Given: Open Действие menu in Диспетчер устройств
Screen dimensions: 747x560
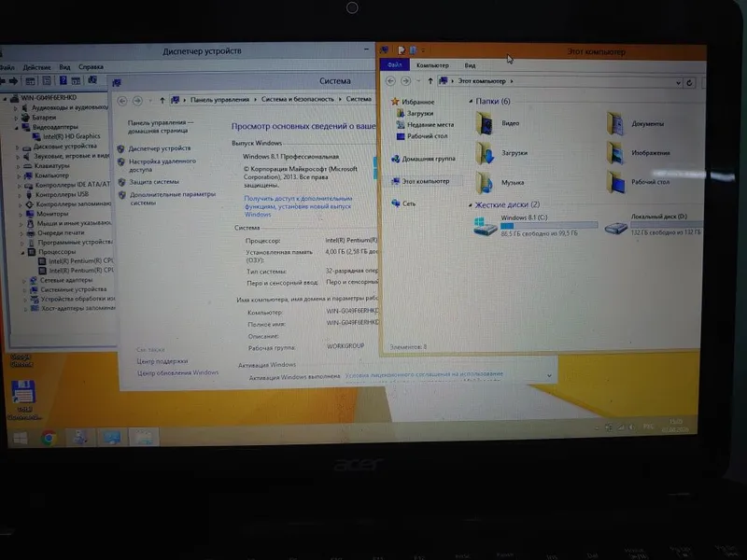Looking at the screenshot, I should 36,67.
